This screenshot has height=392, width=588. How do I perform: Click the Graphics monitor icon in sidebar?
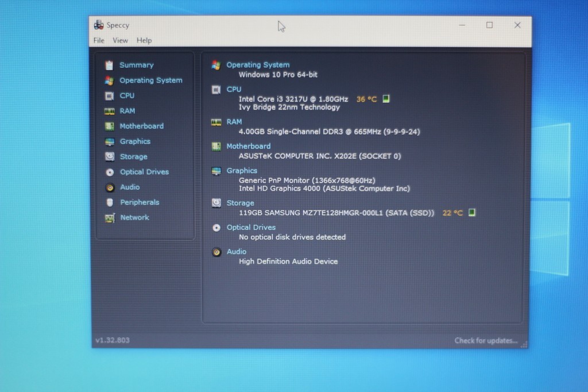(110, 142)
